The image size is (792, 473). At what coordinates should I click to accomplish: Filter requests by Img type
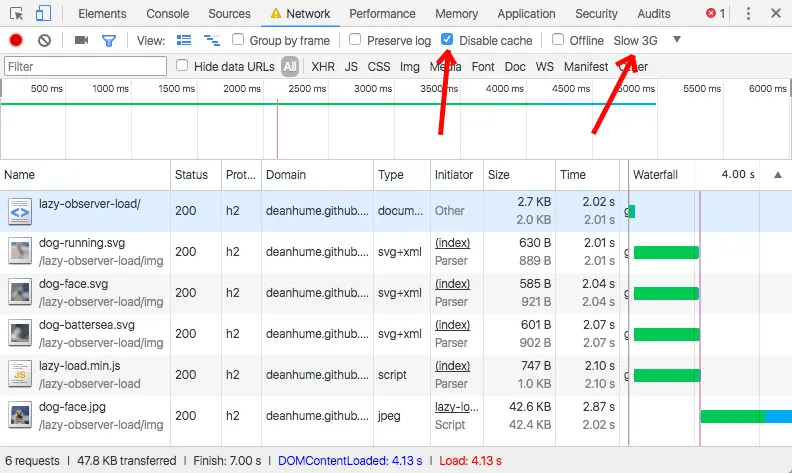tap(410, 67)
